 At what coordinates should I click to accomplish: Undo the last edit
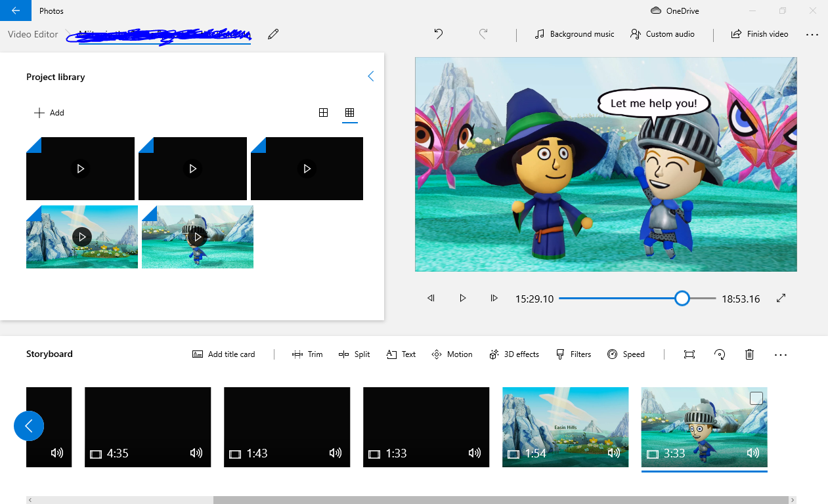point(439,33)
